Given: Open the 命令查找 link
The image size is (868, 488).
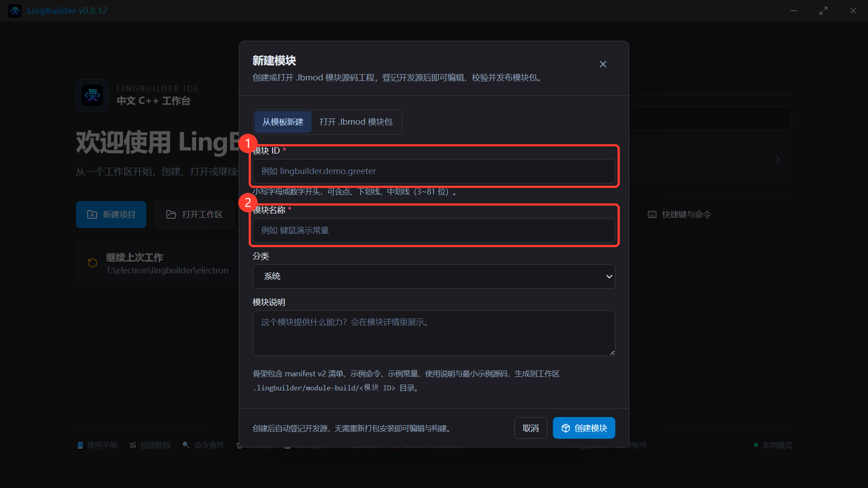Looking at the screenshot, I should coord(203,445).
